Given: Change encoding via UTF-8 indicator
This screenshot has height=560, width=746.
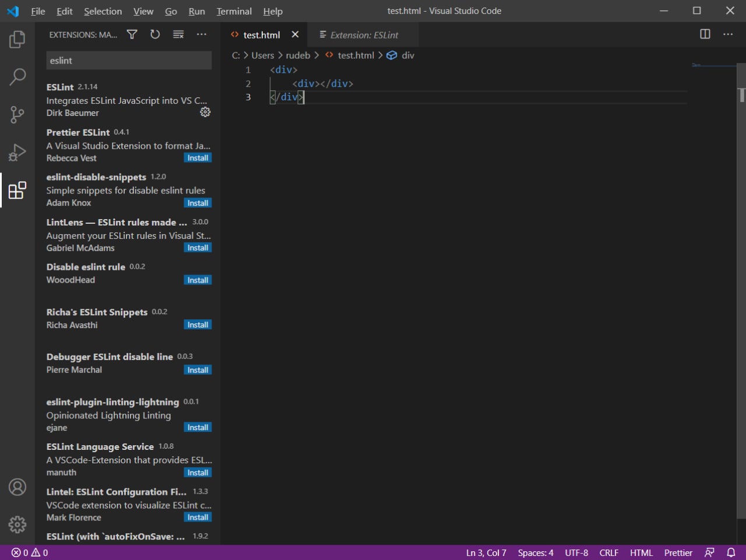Looking at the screenshot, I should (576, 552).
